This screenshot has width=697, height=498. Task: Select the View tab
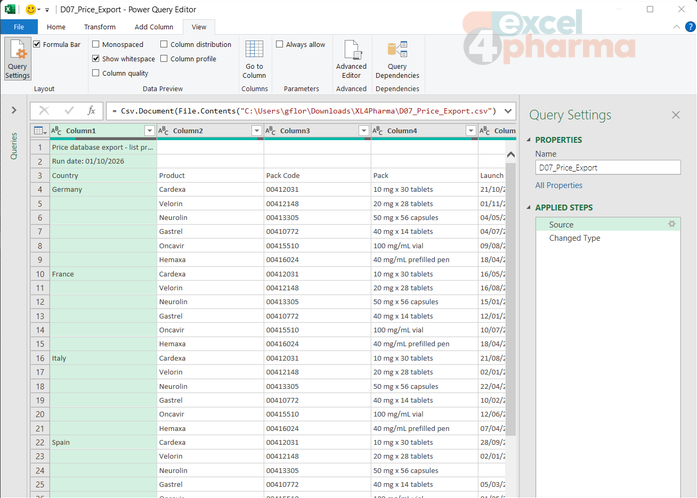coord(199,27)
